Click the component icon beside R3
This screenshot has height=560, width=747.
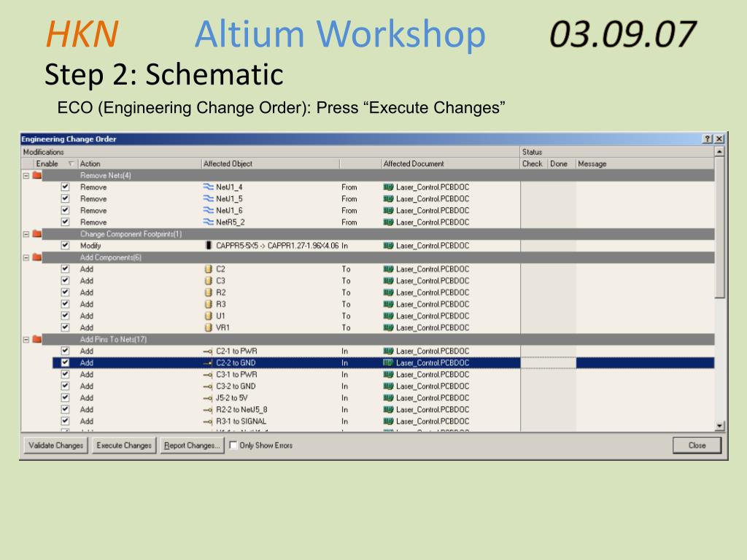click(x=208, y=304)
